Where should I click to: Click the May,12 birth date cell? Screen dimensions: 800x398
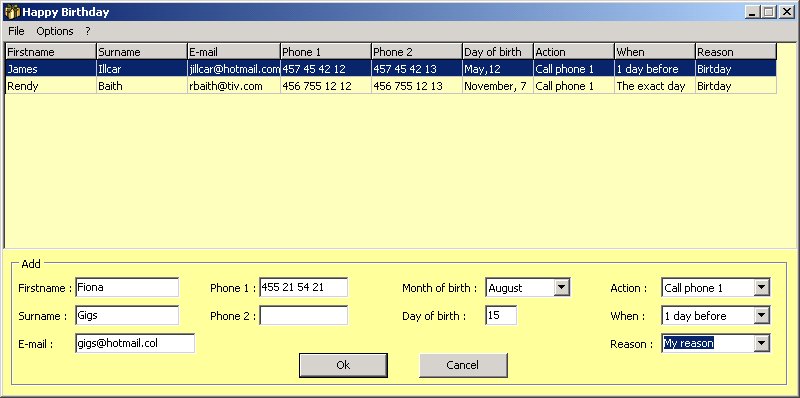tap(497, 69)
